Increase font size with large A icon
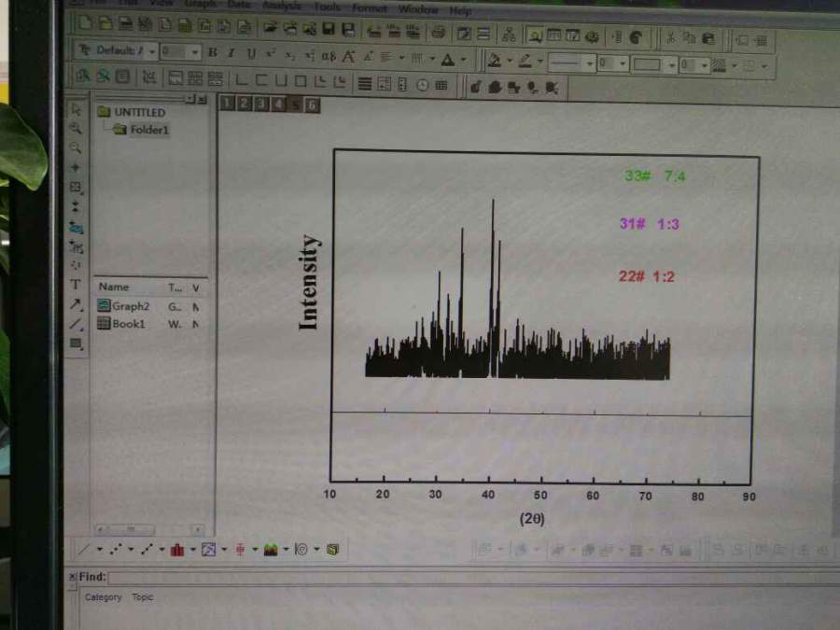 click(x=349, y=56)
